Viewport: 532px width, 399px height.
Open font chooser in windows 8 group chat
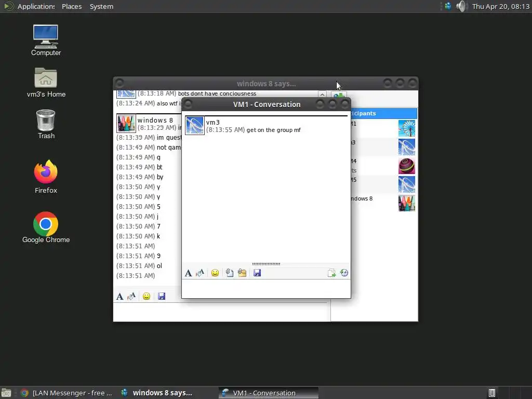pyautogui.click(x=120, y=296)
